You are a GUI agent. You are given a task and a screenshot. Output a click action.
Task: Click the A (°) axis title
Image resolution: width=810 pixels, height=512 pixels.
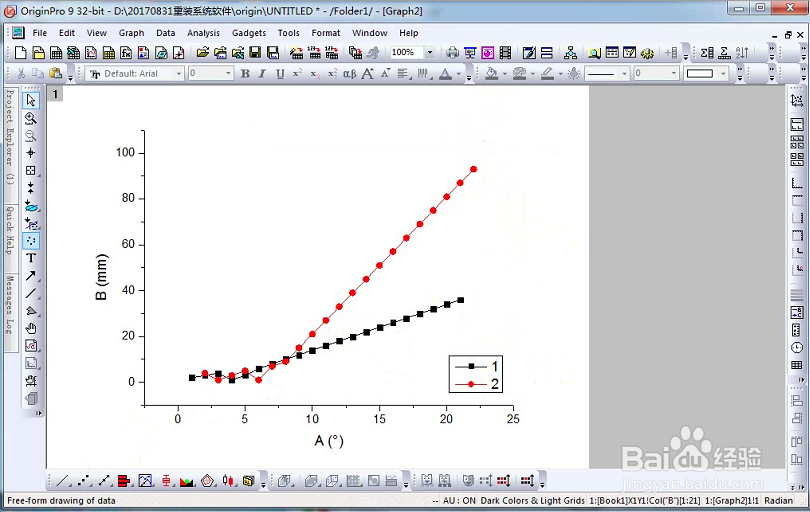click(x=329, y=441)
